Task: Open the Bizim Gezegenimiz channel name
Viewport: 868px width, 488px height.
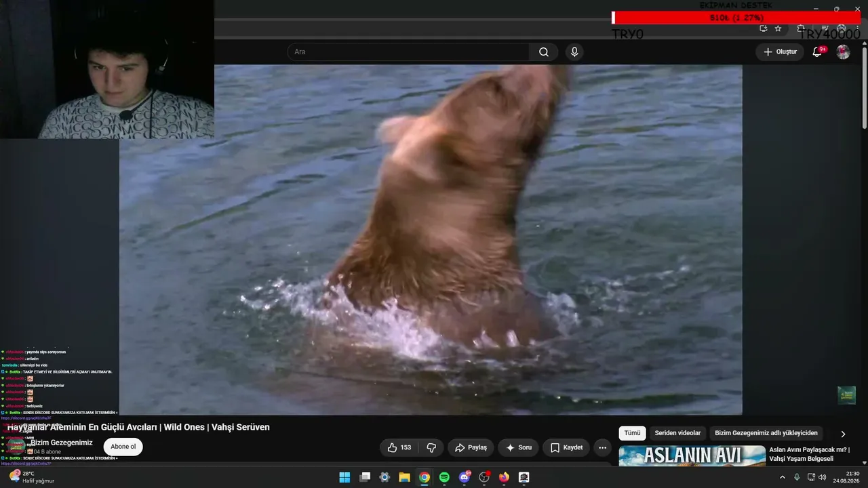Action: [62, 443]
